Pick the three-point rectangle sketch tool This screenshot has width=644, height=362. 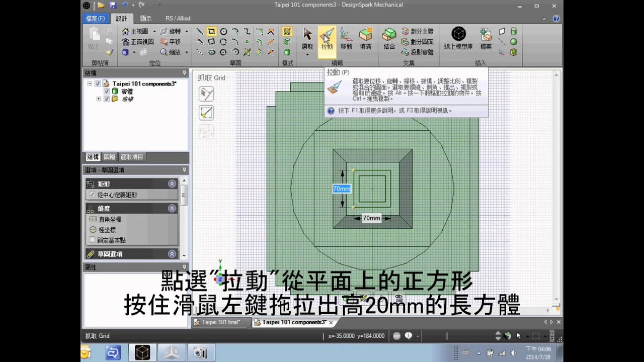(x=212, y=42)
